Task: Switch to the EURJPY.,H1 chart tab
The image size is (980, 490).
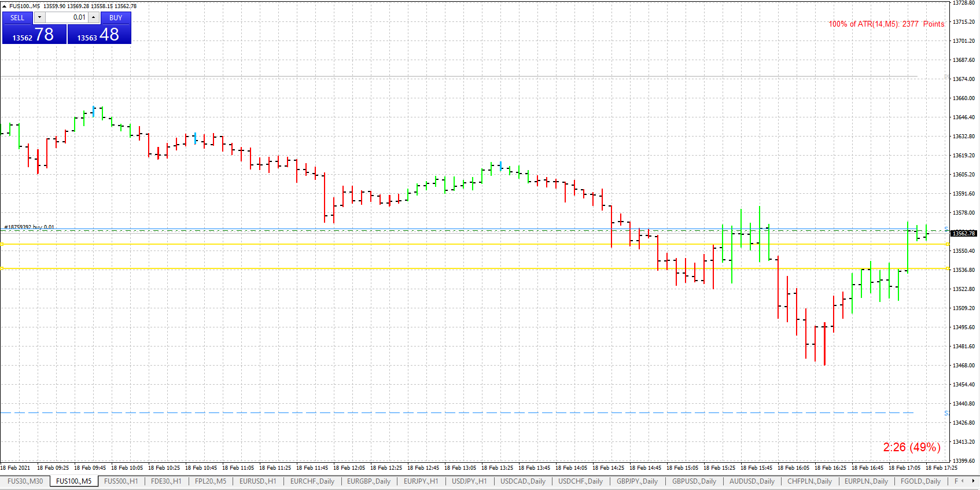Action: [x=421, y=481]
